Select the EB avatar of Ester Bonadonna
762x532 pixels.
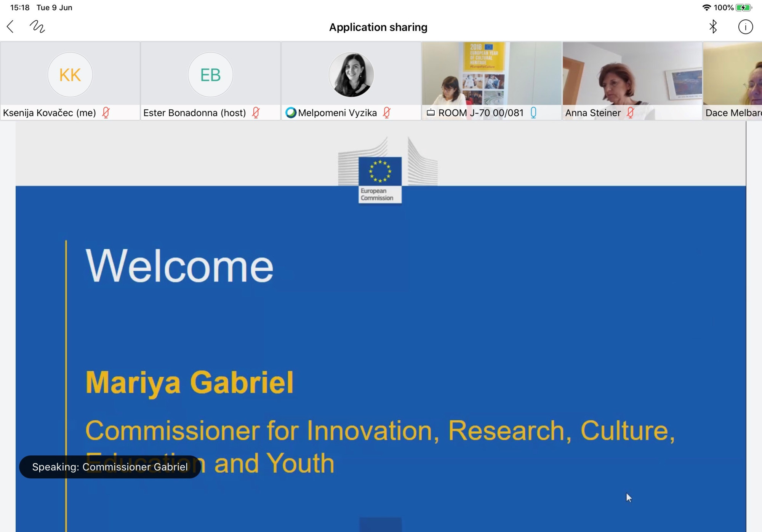210,75
